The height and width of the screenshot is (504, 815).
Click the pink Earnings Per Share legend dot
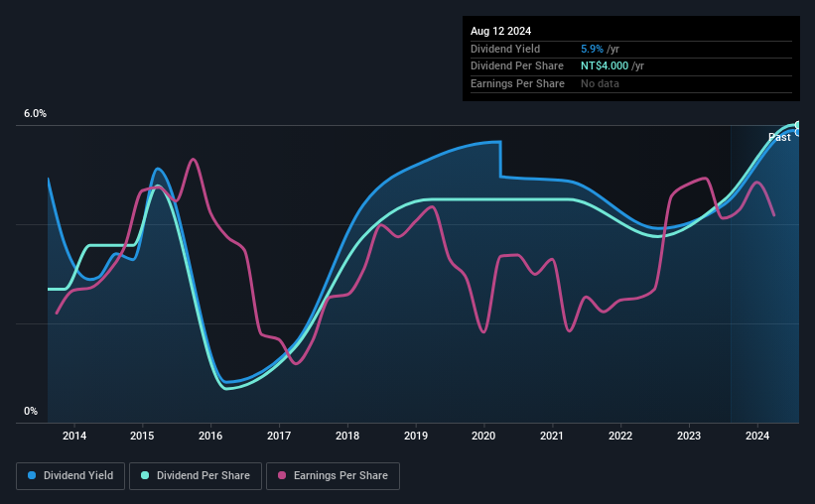282,475
